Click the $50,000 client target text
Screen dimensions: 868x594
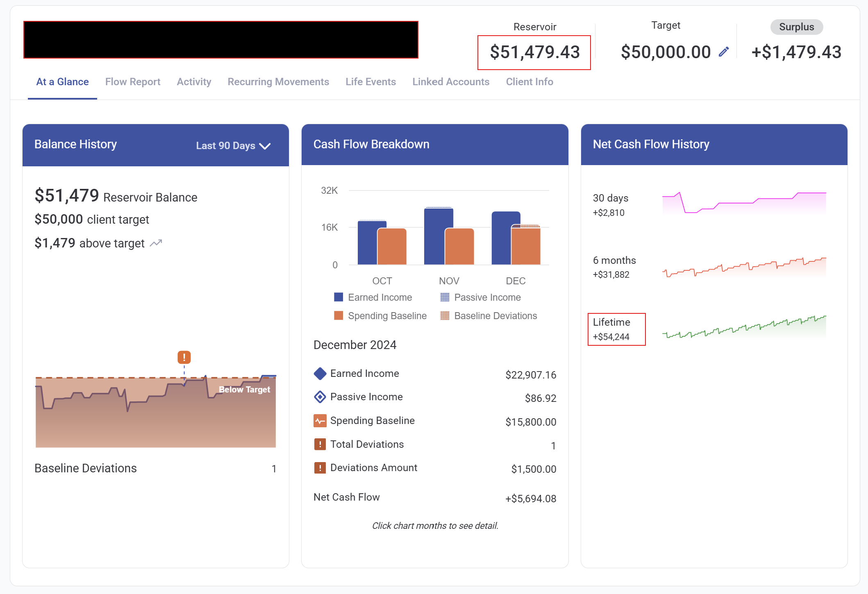[x=92, y=220]
